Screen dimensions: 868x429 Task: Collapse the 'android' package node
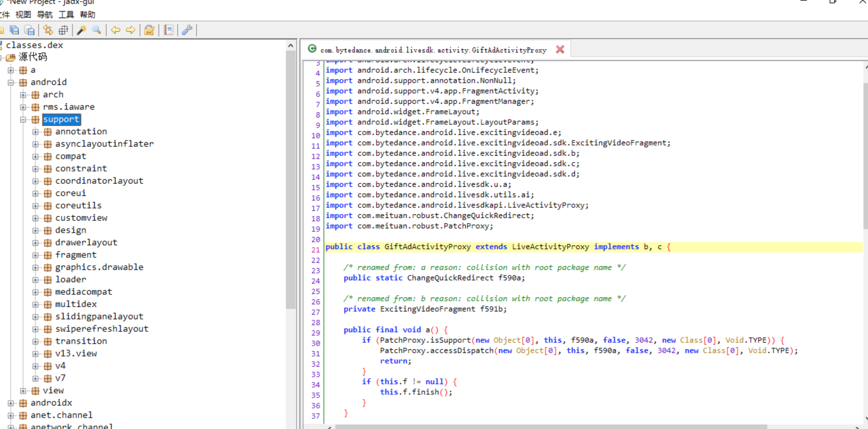click(11, 83)
